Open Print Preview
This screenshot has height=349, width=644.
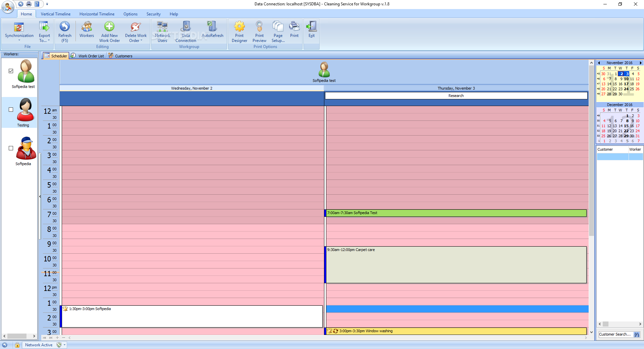[x=259, y=32]
